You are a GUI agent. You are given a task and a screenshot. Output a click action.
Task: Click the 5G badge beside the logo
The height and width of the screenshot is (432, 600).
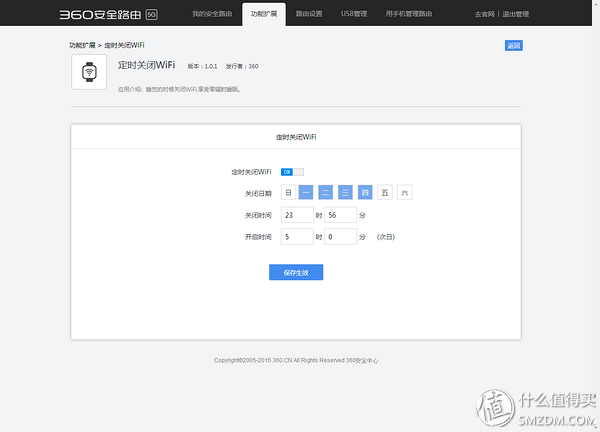(x=151, y=15)
